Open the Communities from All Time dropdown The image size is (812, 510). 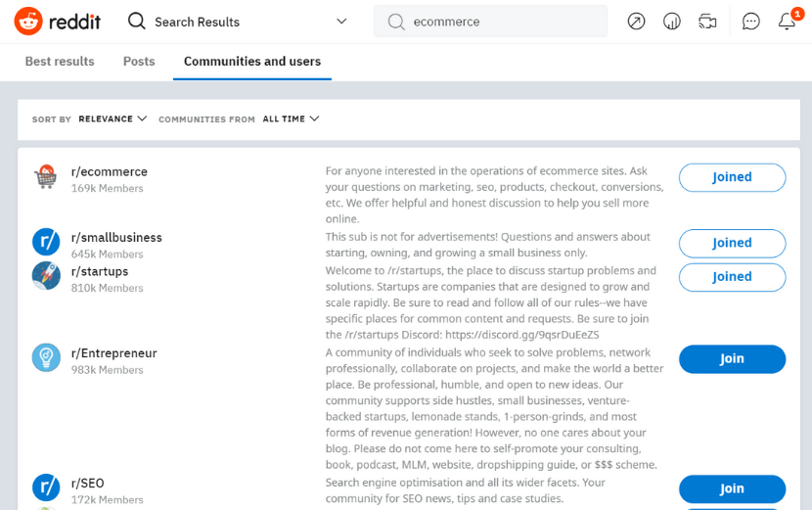coord(291,118)
